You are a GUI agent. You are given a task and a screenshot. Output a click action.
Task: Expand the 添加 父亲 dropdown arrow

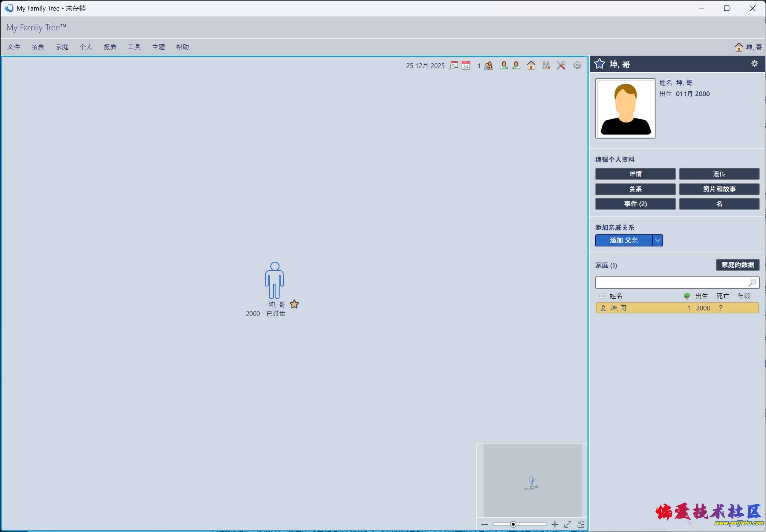(x=657, y=240)
